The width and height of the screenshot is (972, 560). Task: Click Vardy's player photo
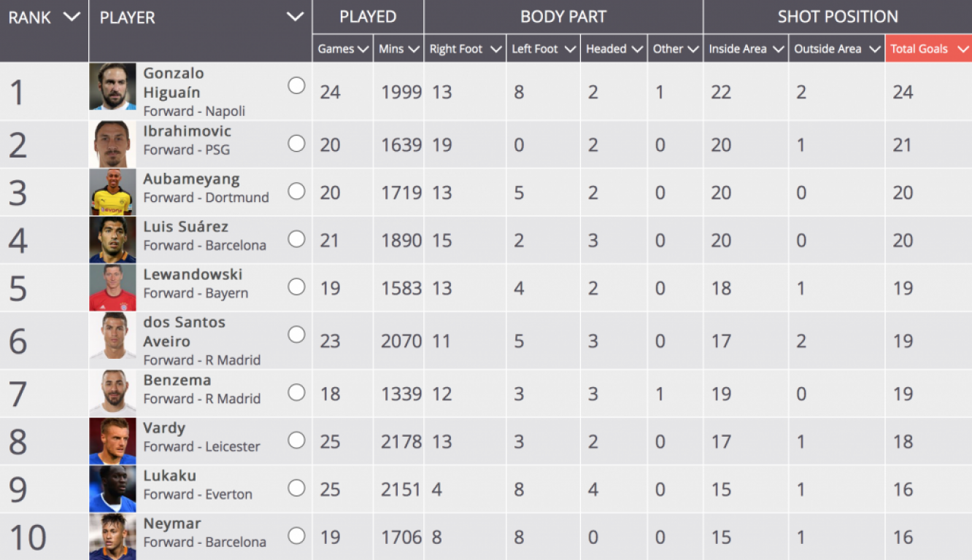point(112,441)
